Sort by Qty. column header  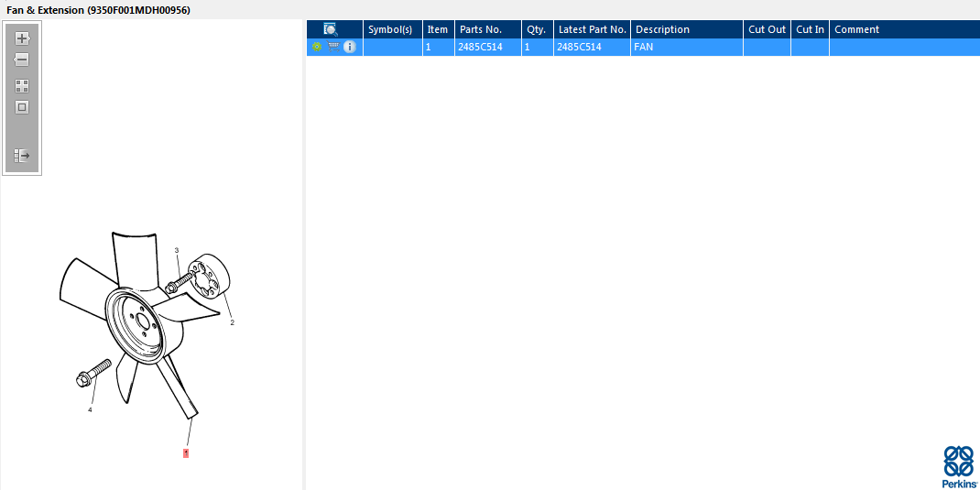[536, 29]
